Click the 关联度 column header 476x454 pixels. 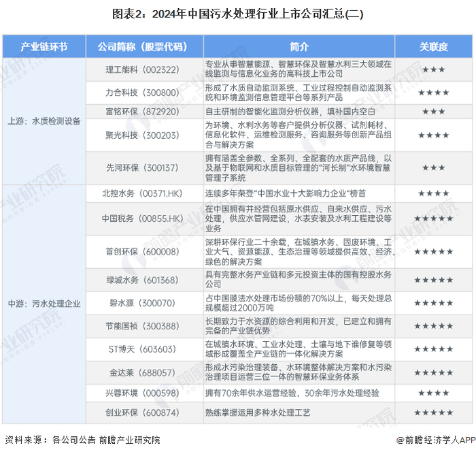[x=434, y=46]
